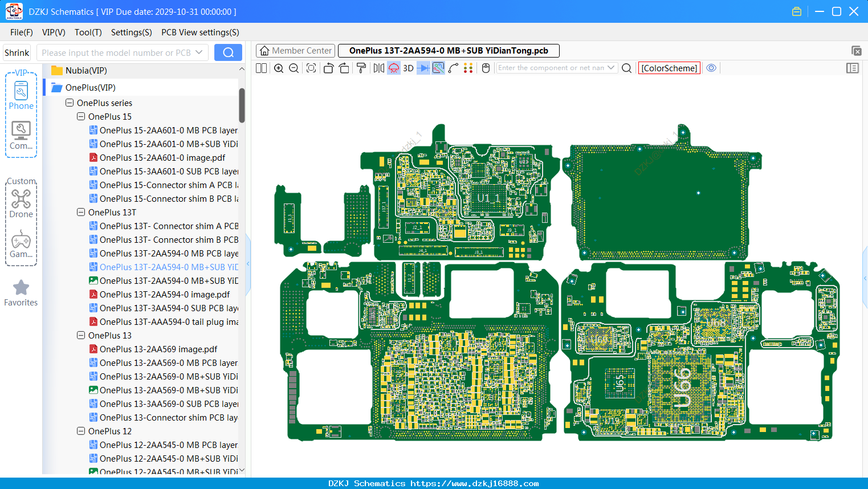This screenshot has width=868, height=489.
Task: Open the Member Center
Action: coord(295,51)
